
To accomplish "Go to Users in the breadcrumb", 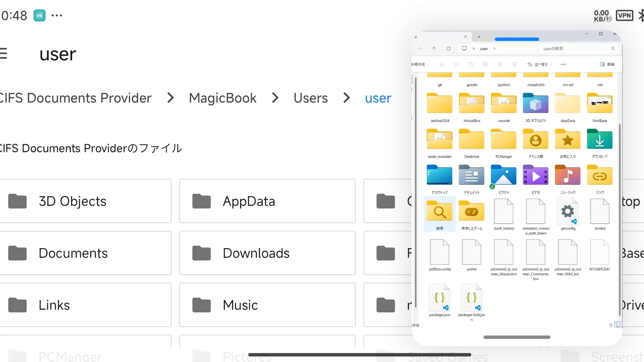I will pos(311,98).
